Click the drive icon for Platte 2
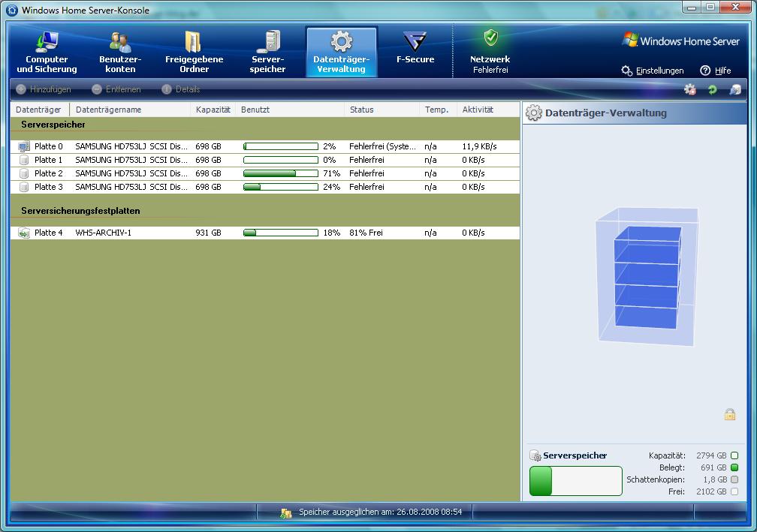This screenshot has height=532, width=757. tap(24, 173)
